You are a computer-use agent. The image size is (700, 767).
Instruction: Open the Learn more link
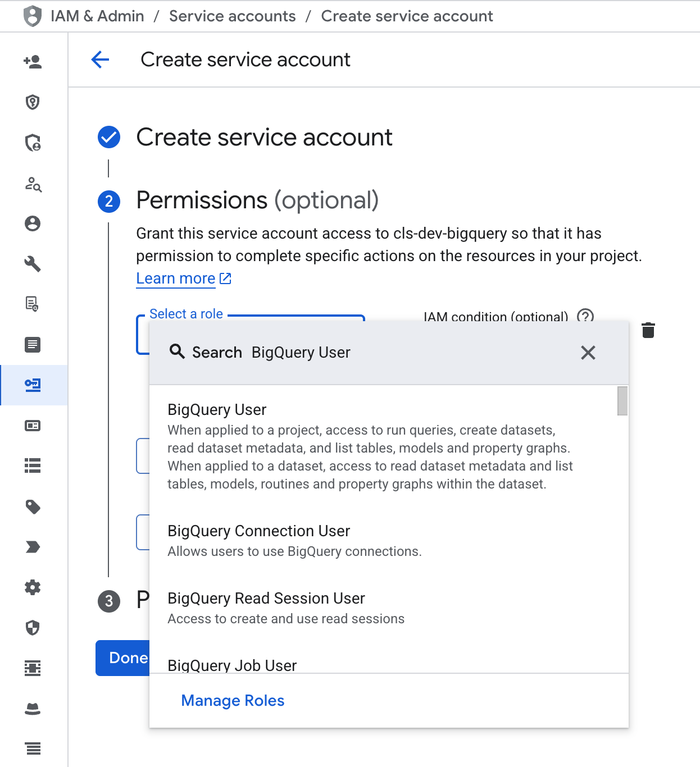click(176, 278)
